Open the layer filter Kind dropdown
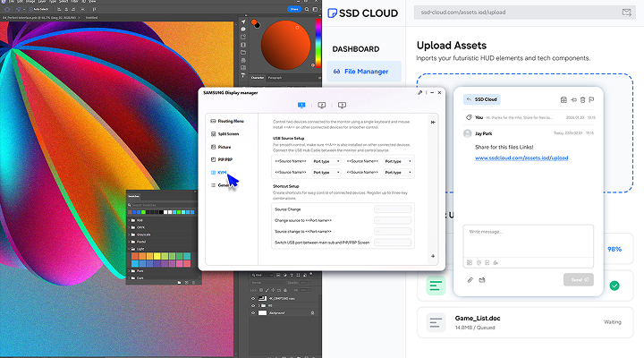 (262, 275)
